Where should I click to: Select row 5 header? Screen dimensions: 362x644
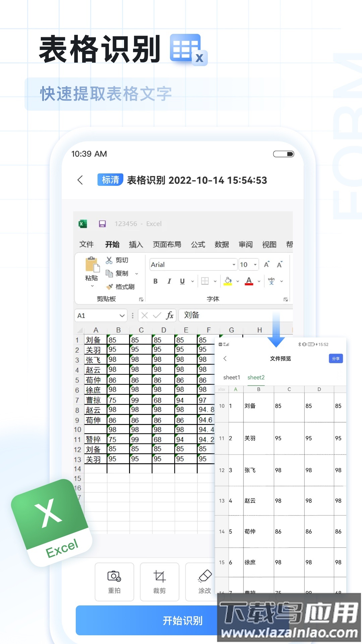77,380
